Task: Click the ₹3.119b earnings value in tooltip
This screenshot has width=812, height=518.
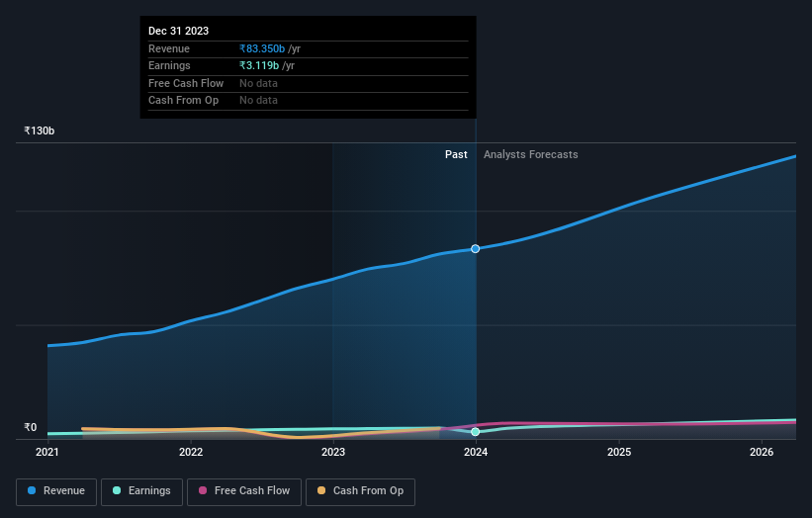Action: coord(259,65)
